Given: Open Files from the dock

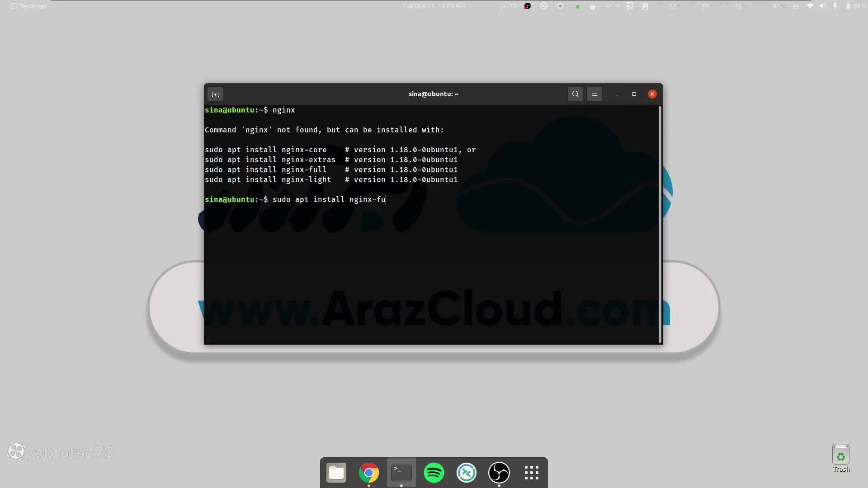Looking at the screenshot, I should [336, 473].
